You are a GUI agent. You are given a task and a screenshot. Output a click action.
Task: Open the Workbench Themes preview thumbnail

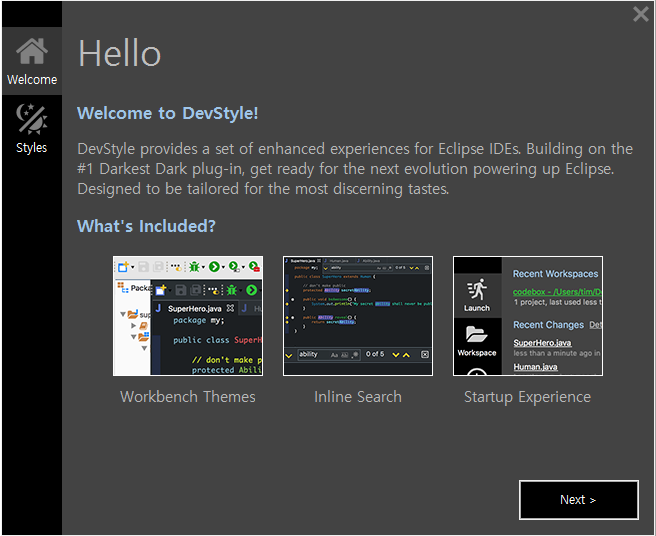coord(188,316)
